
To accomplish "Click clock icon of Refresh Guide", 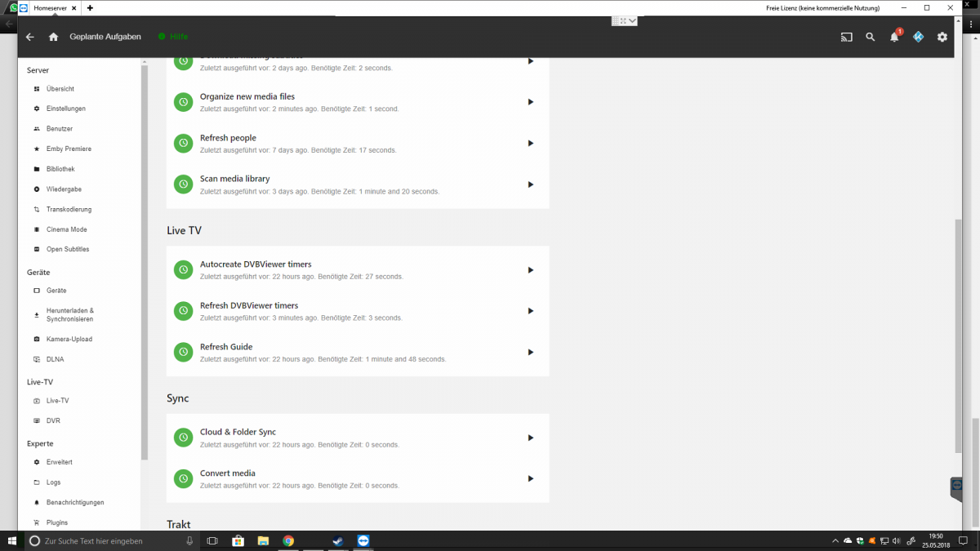I will pos(184,352).
